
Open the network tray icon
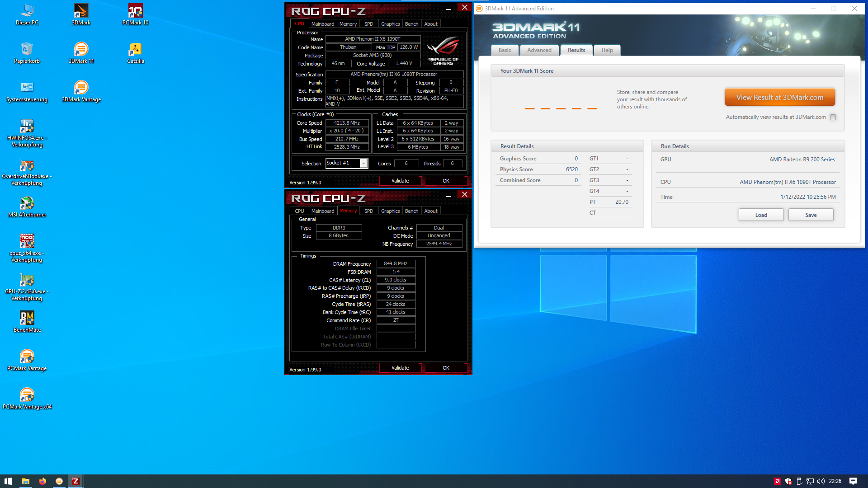[810, 481]
